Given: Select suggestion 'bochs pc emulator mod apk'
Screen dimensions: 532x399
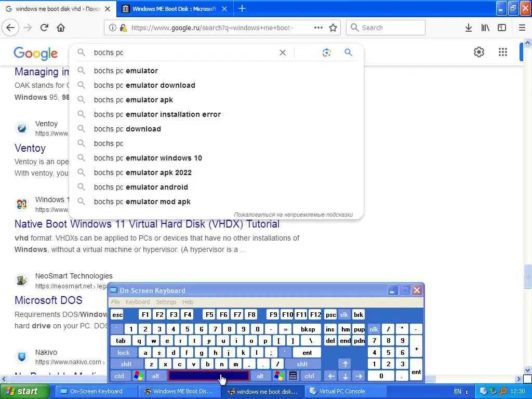Looking at the screenshot, I should coord(216,202).
